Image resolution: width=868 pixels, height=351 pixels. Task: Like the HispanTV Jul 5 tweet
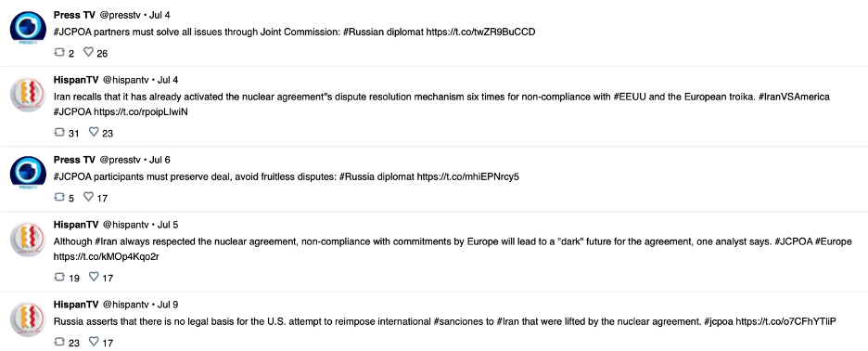[x=94, y=277]
